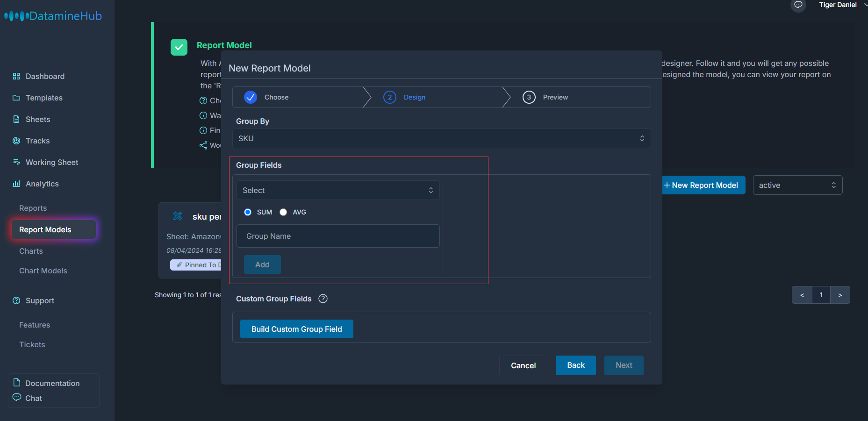Open Templates in the sidebar
Image resolution: width=868 pixels, height=421 pixels.
tap(44, 98)
